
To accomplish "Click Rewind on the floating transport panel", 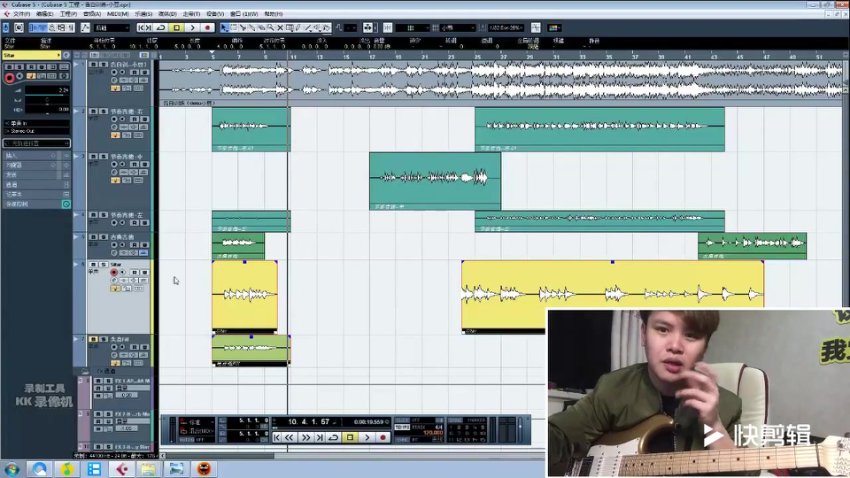I will tap(291, 437).
